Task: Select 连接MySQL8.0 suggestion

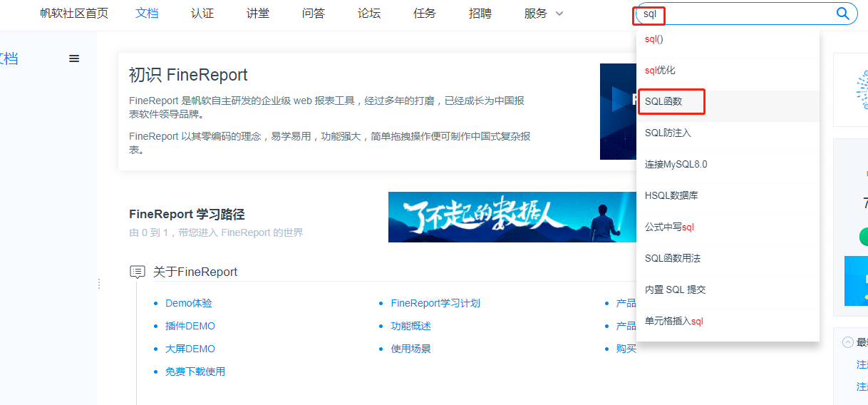Action: click(728, 164)
